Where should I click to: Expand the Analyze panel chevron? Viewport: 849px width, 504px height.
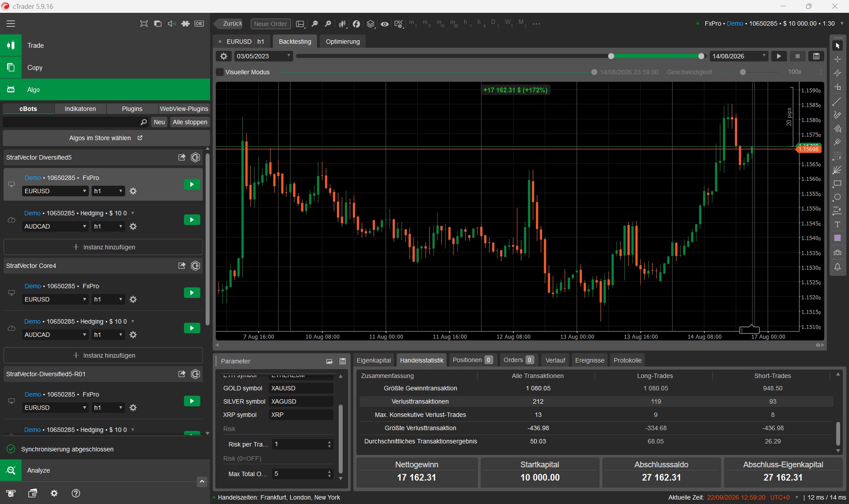202,481
